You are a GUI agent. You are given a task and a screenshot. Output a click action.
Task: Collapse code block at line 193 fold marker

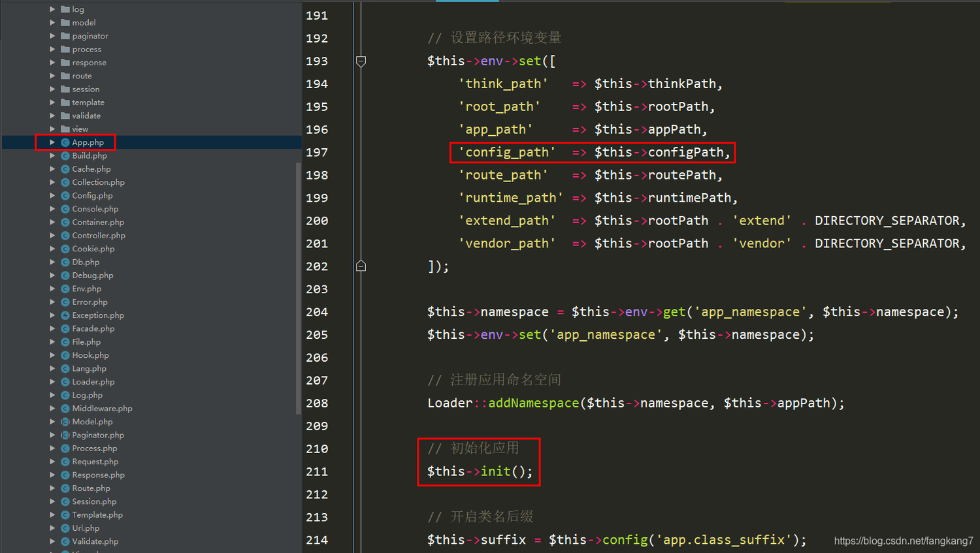[x=361, y=61]
